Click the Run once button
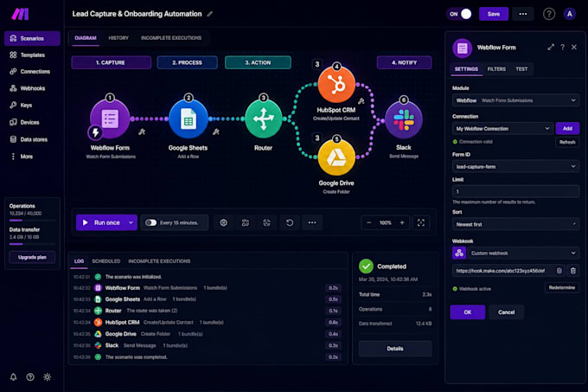Screen dimensions: 588x392 click(x=101, y=222)
